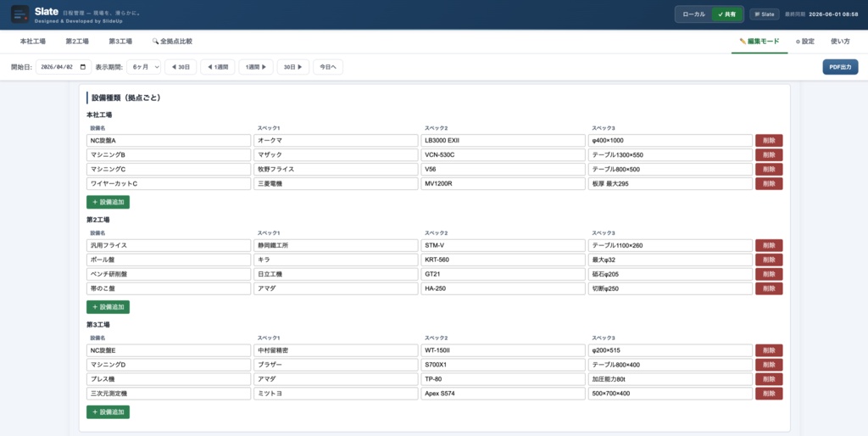
Task: Edit the 静岡鐵工所 spec field
Action: (336, 245)
